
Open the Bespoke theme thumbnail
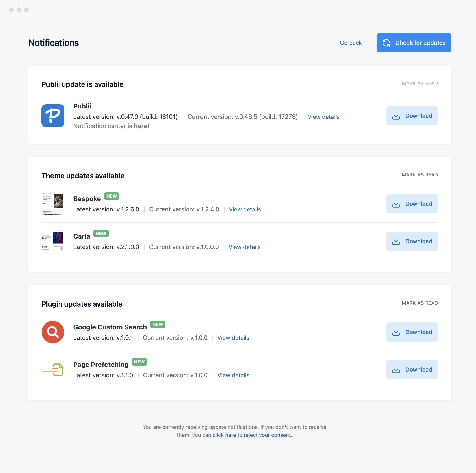(x=53, y=204)
